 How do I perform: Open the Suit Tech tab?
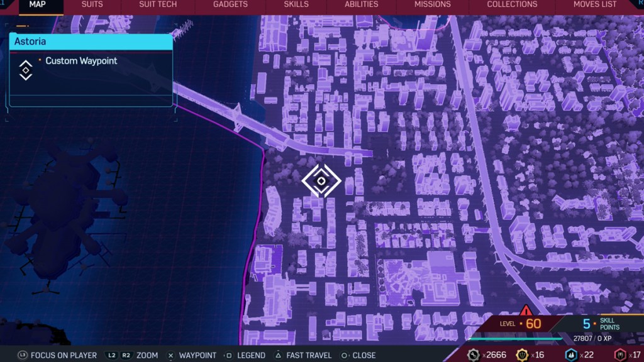[157, 4]
